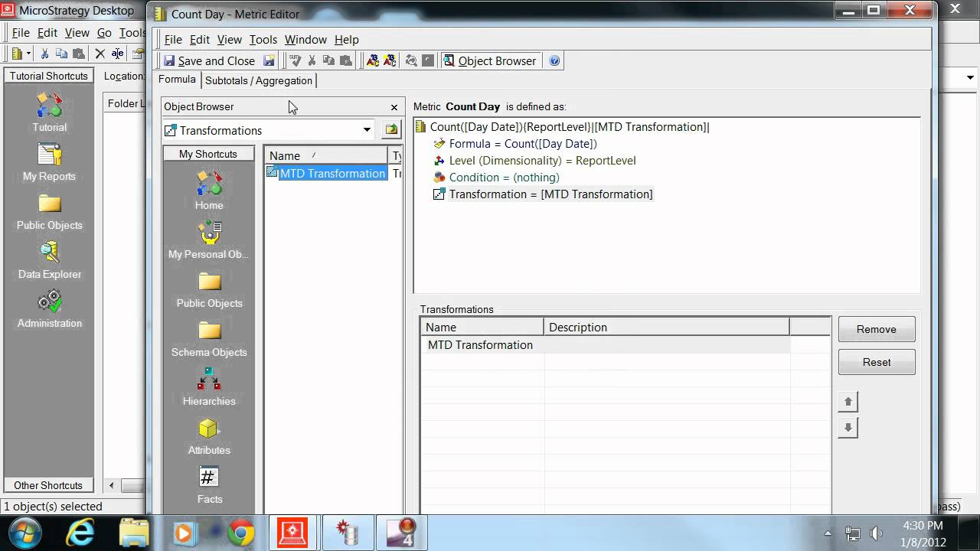Open Google Chrome from the taskbar
Image resolution: width=980 pixels, height=551 pixels.
240,533
